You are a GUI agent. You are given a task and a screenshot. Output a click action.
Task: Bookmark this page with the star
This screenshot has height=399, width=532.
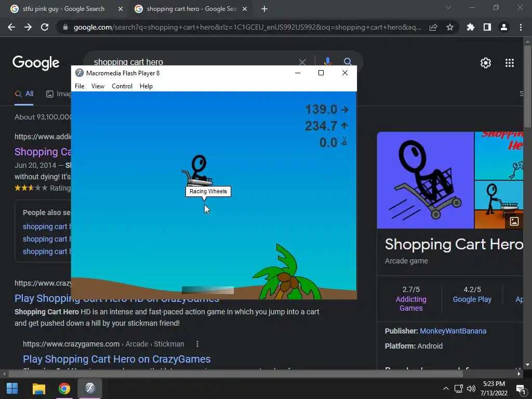tap(450, 27)
